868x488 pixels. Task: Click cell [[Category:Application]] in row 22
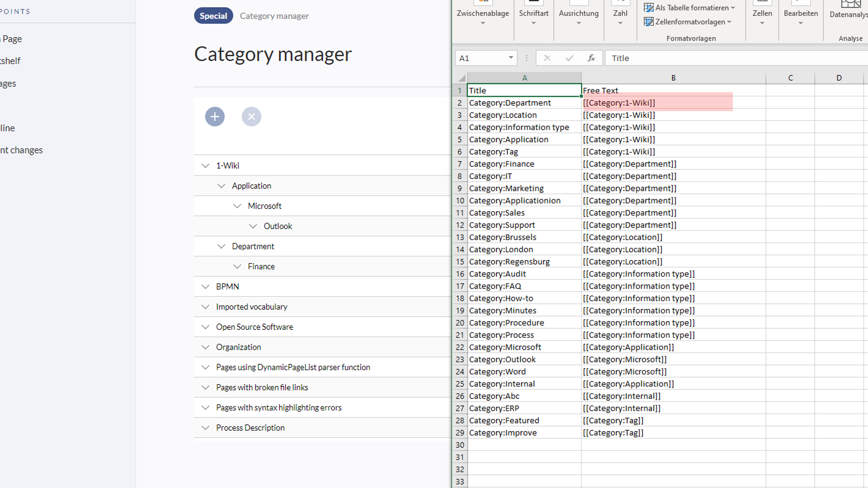(x=674, y=347)
